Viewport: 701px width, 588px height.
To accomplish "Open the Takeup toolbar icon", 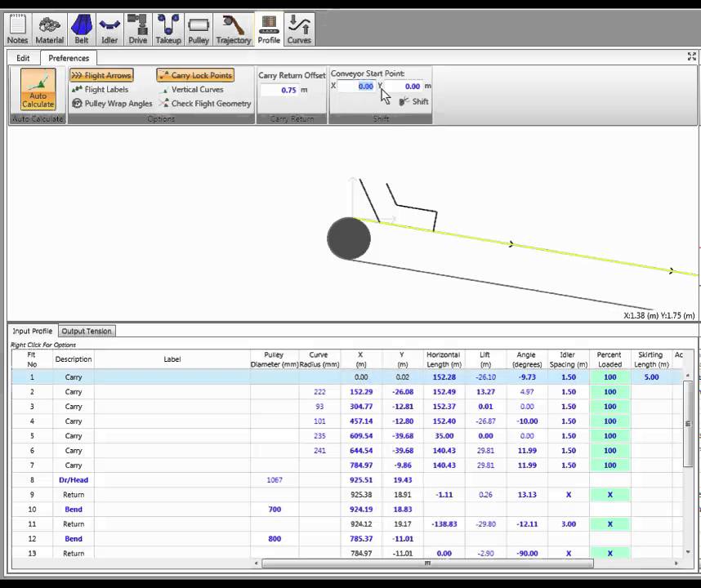I will click(168, 29).
